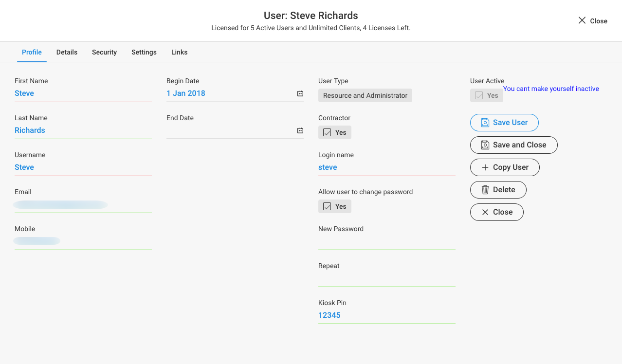This screenshot has width=622, height=364.
Task: Click the disk icon on Save User
Action: (485, 123)
